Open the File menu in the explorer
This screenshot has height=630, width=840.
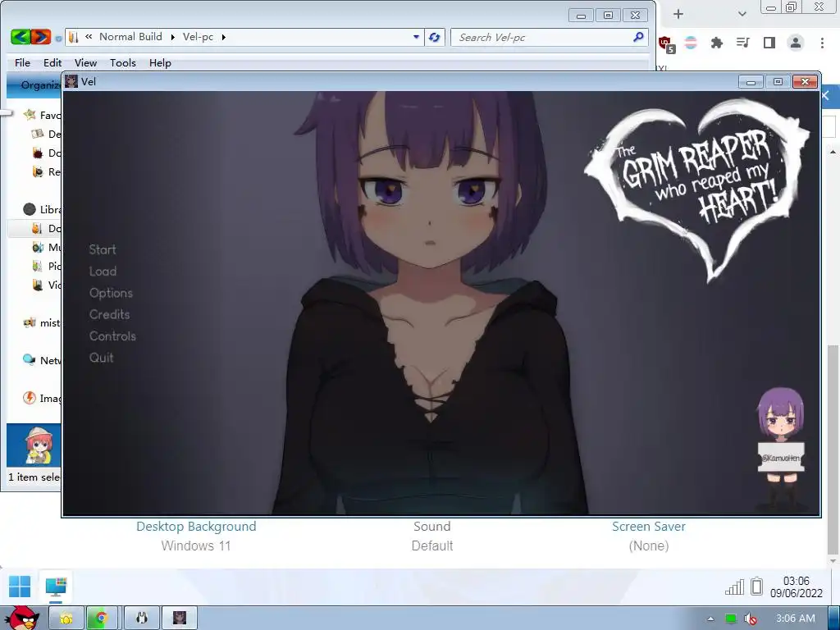click(22, 62)
